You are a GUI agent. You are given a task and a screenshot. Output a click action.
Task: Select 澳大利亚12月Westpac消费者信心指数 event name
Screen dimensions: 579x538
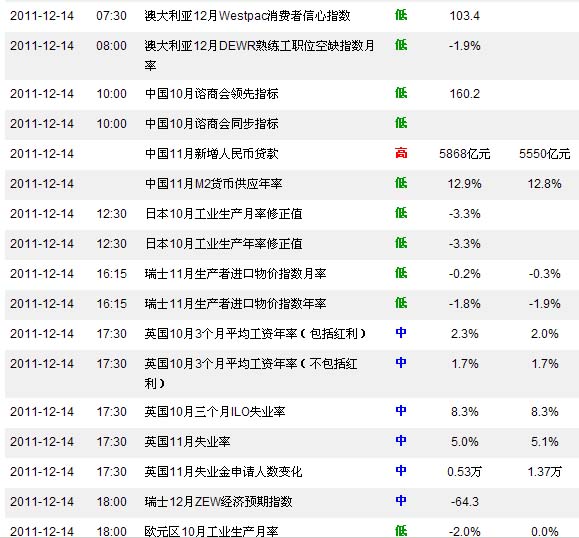247,16
